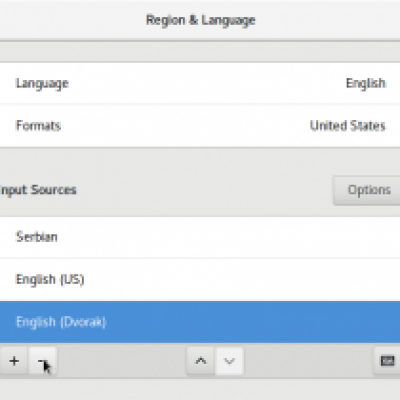Image resolution: width=400 pixels, height=400 pixels.
Task: Open the Formats setting row
Action: (x=200, y=126)
